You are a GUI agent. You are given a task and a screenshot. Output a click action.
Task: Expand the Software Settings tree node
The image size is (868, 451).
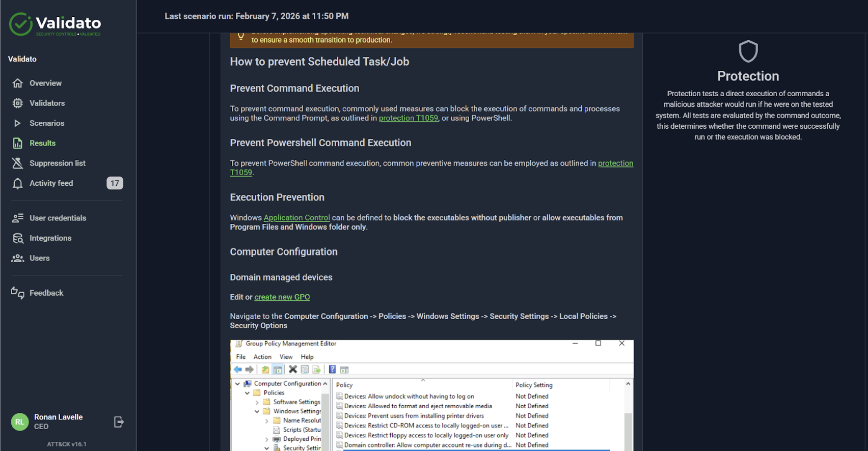[x=257, y=402]
